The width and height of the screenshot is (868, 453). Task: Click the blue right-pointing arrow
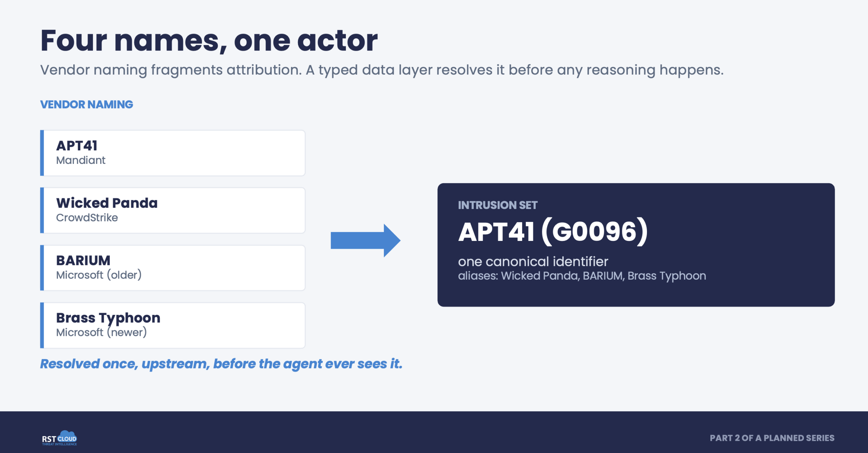click(366, 240)
